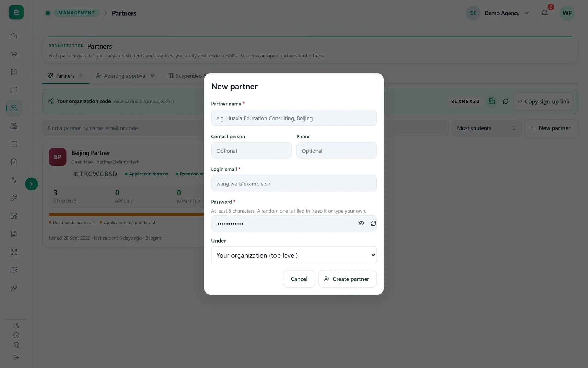Click the Create partner button
This screenshot has width=588, height=368.
point(348,279)
